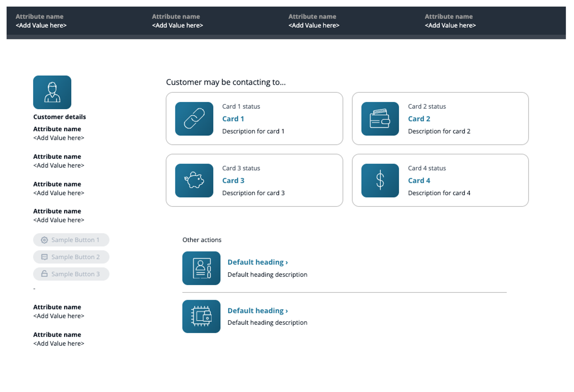Image resolution: width=574 pixels, height=392 pixels.
Task: Click Sample Button 2
Action: click(x=71, y=257)
